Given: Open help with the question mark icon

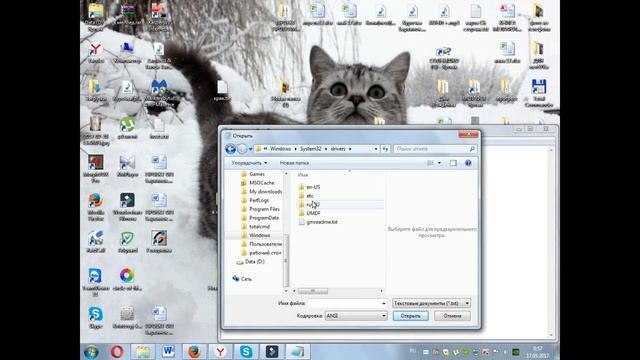Looking at the screenshot, I should pos(468,163).
